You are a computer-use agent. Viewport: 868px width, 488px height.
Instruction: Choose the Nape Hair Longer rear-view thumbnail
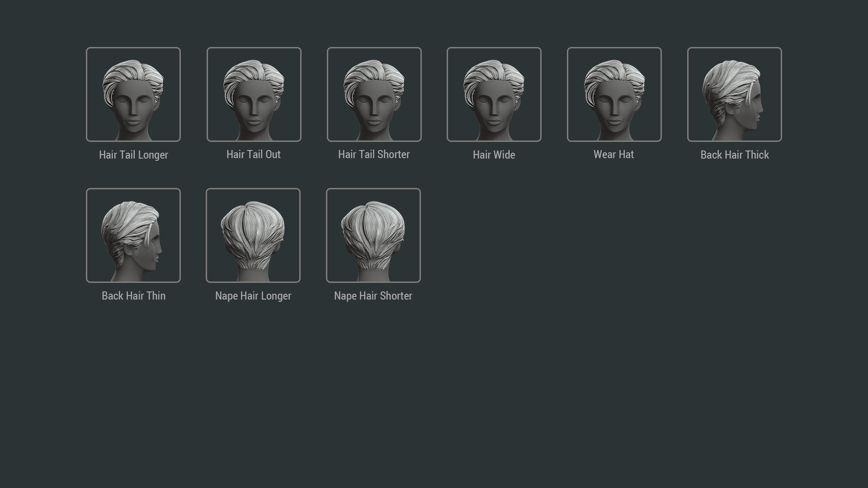[253, 235]
